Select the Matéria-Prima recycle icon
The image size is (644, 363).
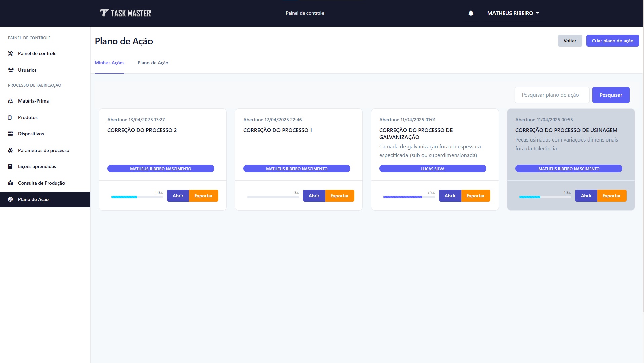pos(10,101)
